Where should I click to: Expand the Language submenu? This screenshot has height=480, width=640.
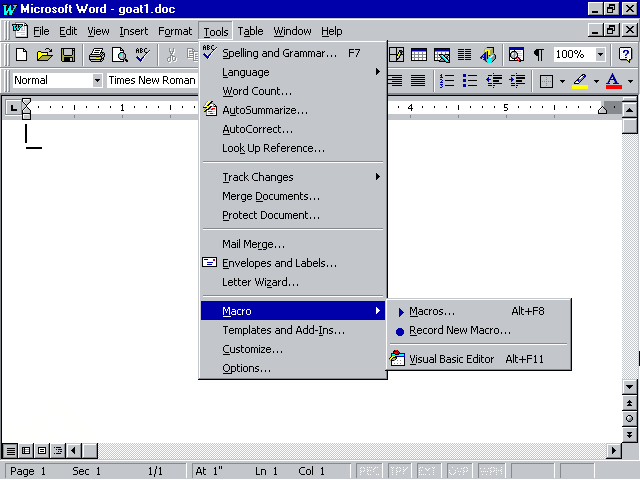(x=293, y=72)
